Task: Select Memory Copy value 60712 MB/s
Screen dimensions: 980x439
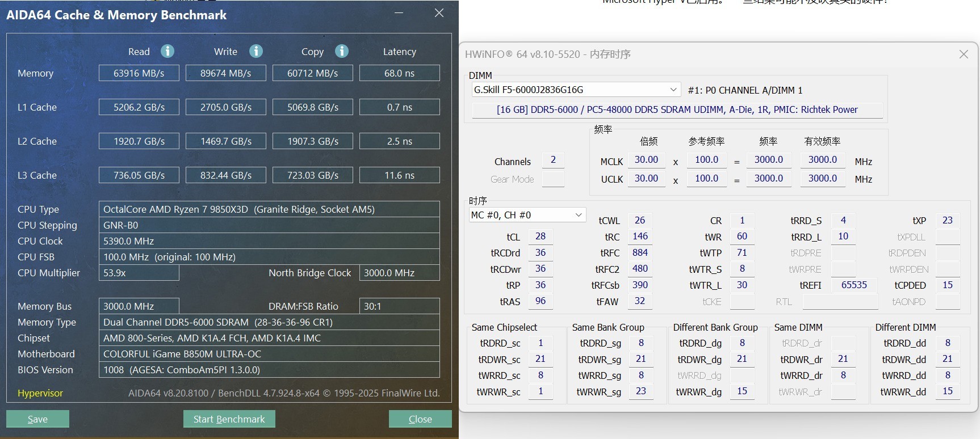Action: [x=313, y=73]
